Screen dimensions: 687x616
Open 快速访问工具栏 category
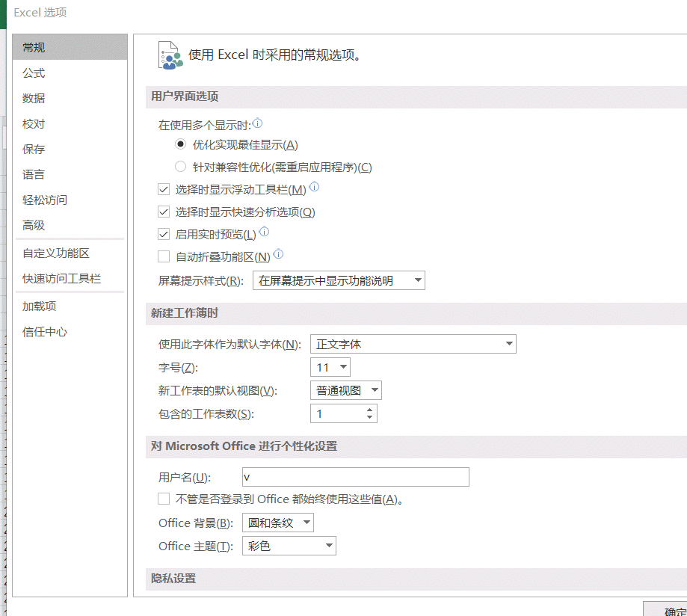(70, 279)
